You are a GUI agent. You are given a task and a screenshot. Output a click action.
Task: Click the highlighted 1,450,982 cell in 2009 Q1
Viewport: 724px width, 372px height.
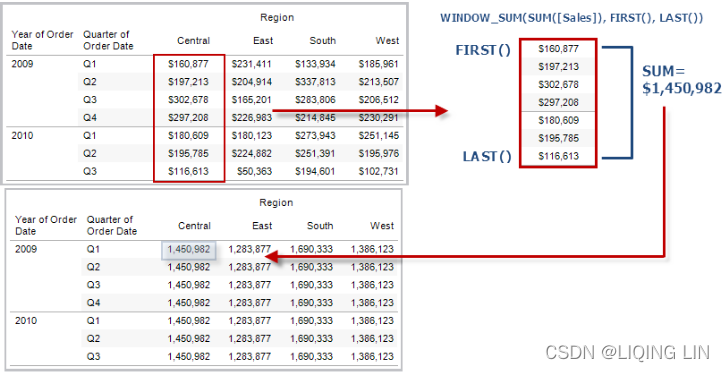188,249
